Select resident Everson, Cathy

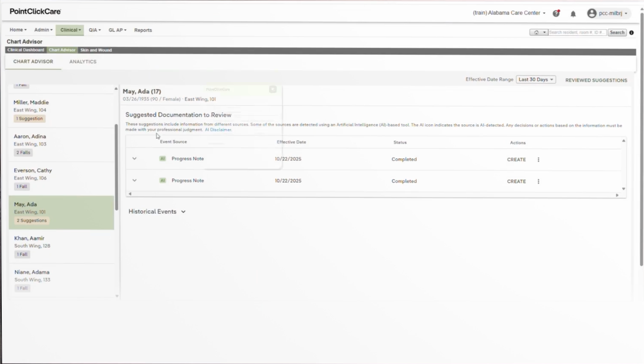(61, 178)
